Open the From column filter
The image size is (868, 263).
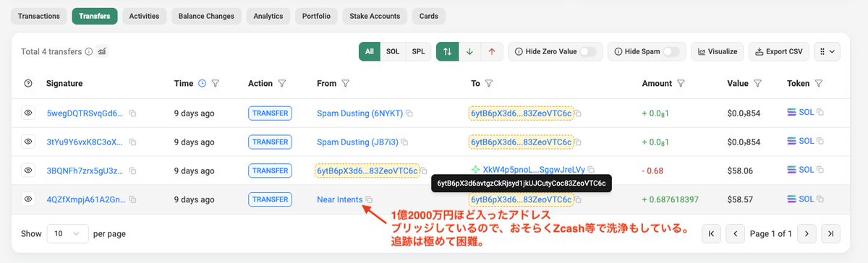[345, 84]
